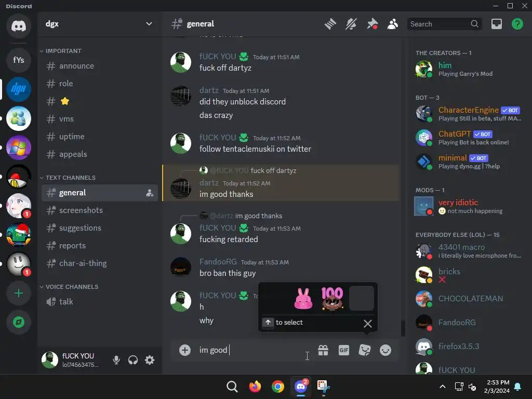The width and height of the screenshot is (532, 399).
Task: Open Snipping Tool from taskbar
Action: click(323, 387)
